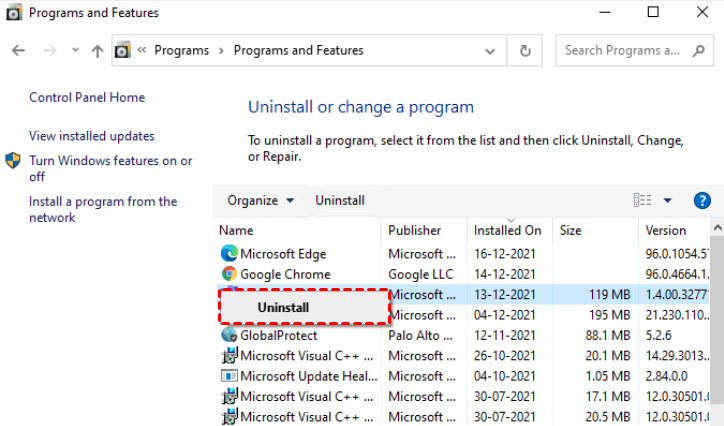Click version 5.2.6 cell

658,335
